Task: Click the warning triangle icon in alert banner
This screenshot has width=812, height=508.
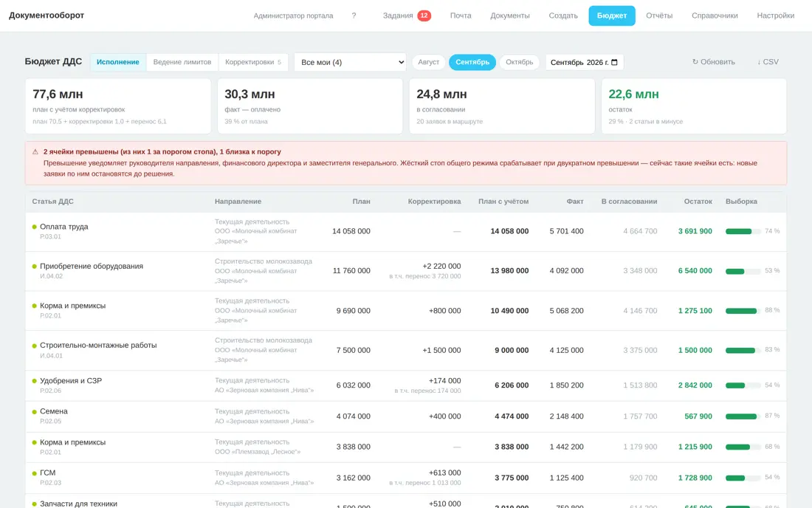Action: (x=35, y=151)
